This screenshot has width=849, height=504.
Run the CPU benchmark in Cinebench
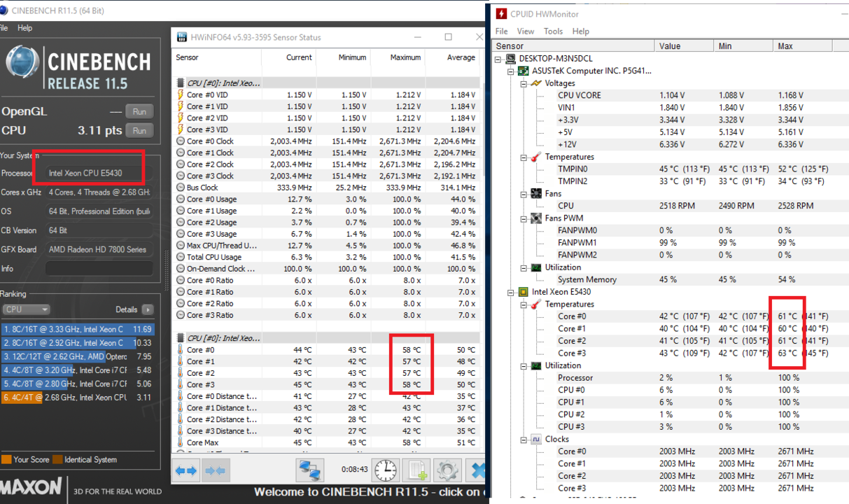pos(139,130)
